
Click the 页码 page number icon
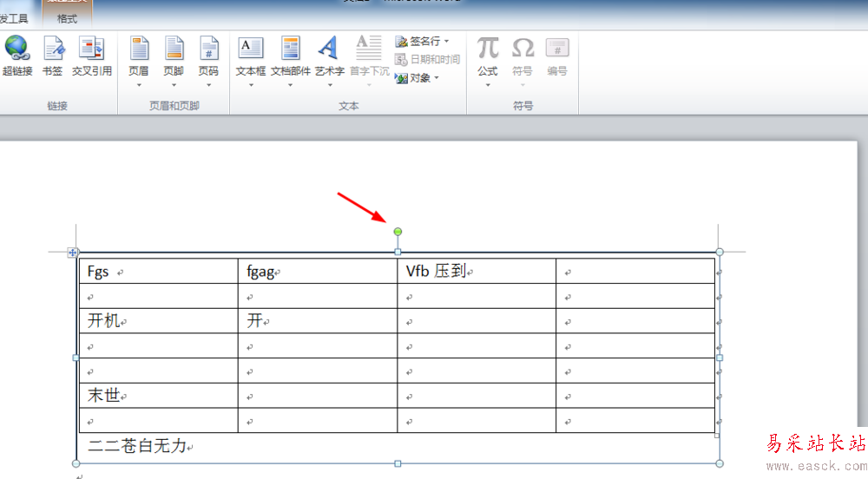click(208, 49)
